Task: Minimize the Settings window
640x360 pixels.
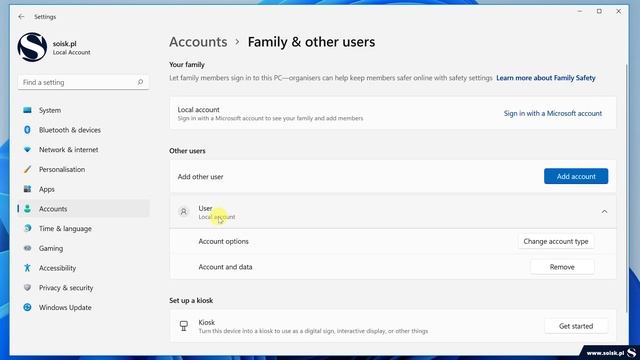Action: click(x=580, y=11)
